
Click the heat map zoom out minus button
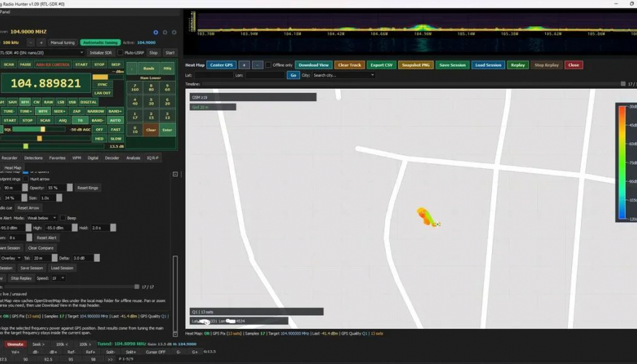coord(257,65)
